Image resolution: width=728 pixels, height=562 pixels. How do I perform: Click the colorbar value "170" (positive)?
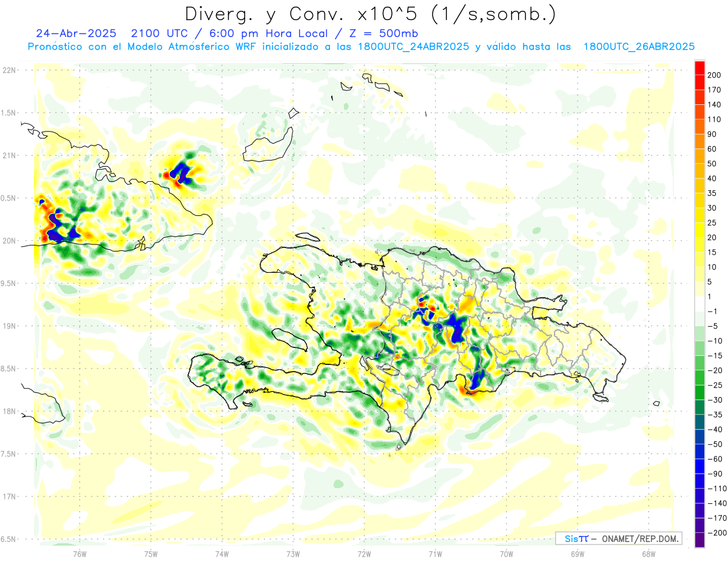coord(715,90)
